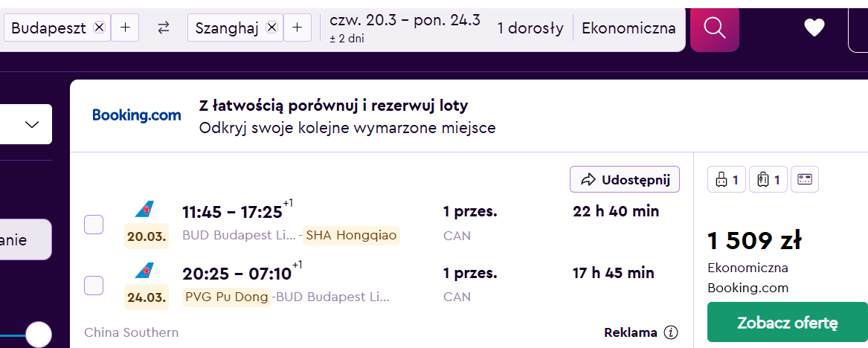Click the payment card icon by baggage info

coord(804,179)
